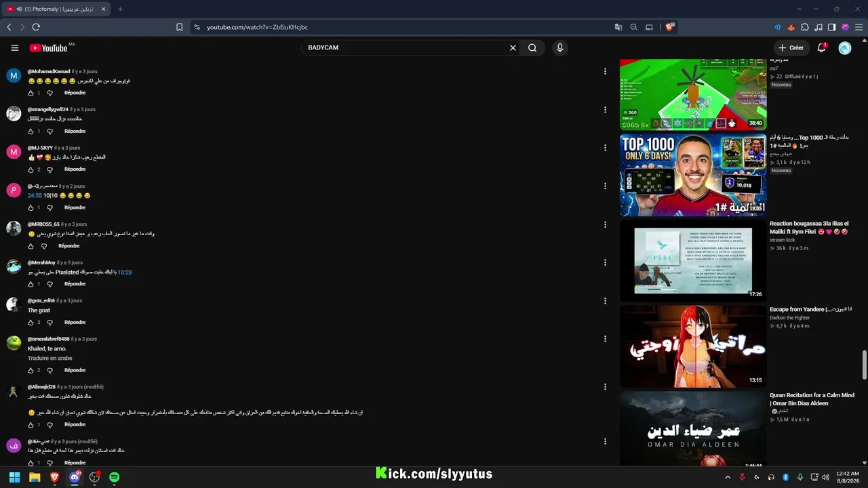This screenshot has height=488, width=868.
Task: Bookmark this page
Action: [179, 27]
